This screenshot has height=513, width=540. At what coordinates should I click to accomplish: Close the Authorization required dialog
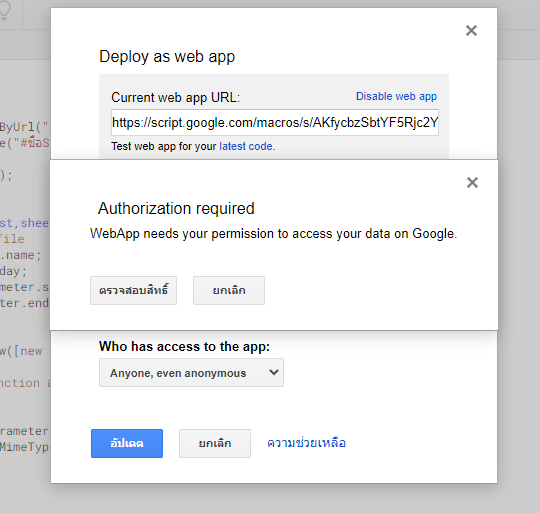pyautogui.click(x=472, y=182)
